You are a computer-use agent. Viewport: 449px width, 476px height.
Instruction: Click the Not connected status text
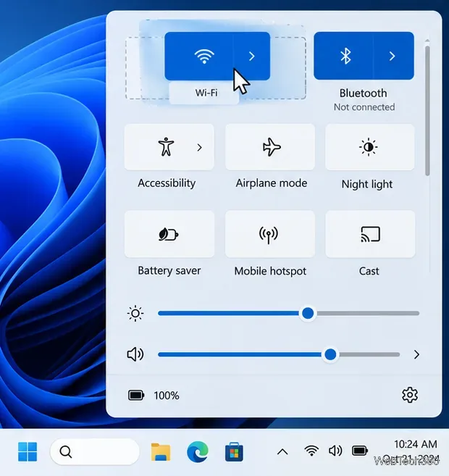pos(364,107)
